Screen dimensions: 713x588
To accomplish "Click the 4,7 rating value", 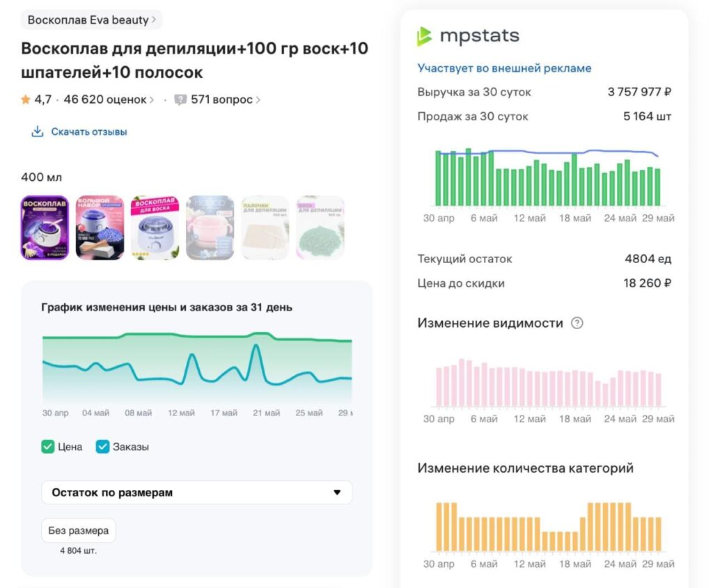I will click(x=42, y=100).
